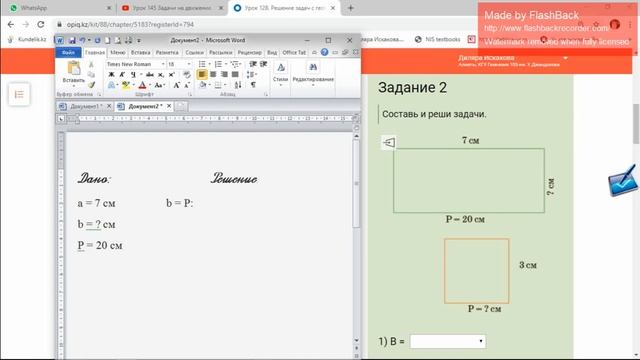Play audio with the speaker icon
This screenshot has width=640, height=360.
click(389, 142)
